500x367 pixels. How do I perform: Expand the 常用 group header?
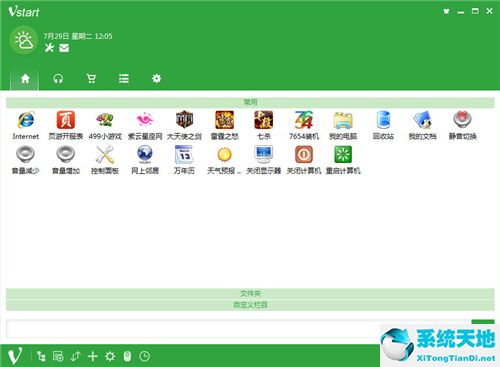point(250,102)
